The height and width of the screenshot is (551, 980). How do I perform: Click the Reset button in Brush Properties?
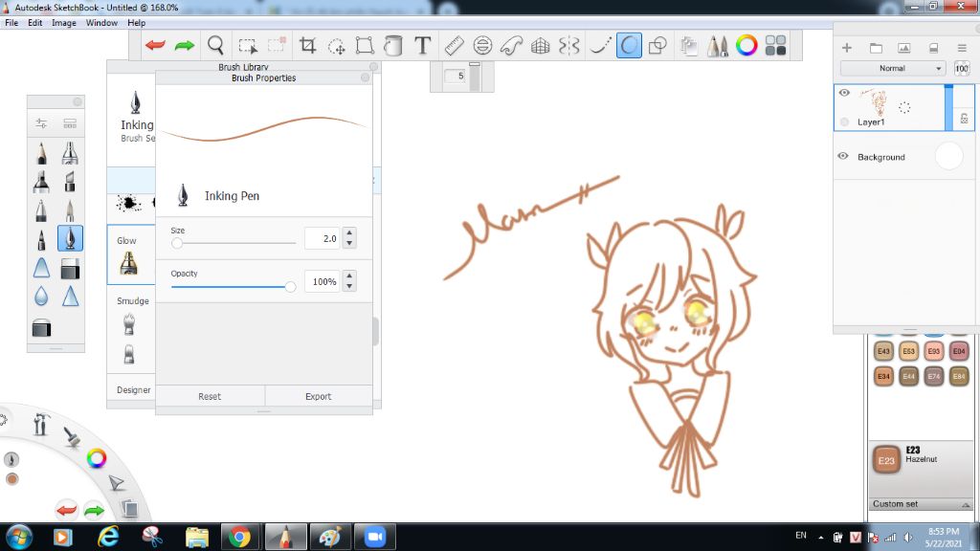coord(210,396)
